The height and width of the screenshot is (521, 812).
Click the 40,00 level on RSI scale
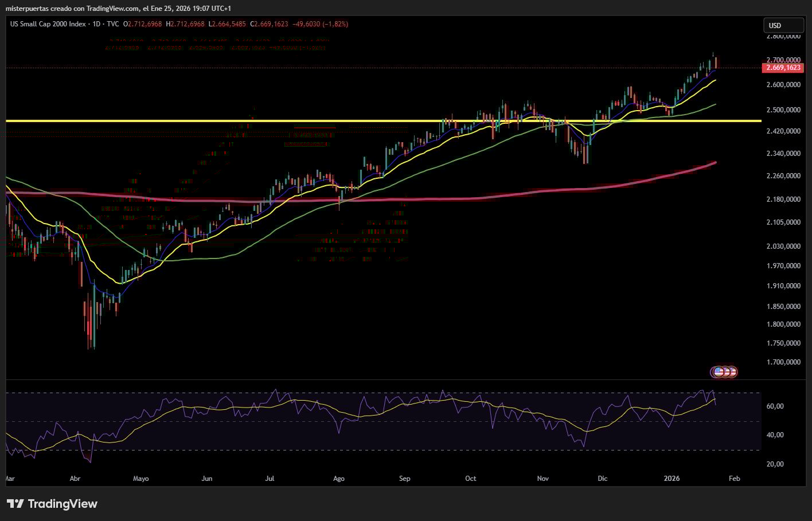click(775, 435)
